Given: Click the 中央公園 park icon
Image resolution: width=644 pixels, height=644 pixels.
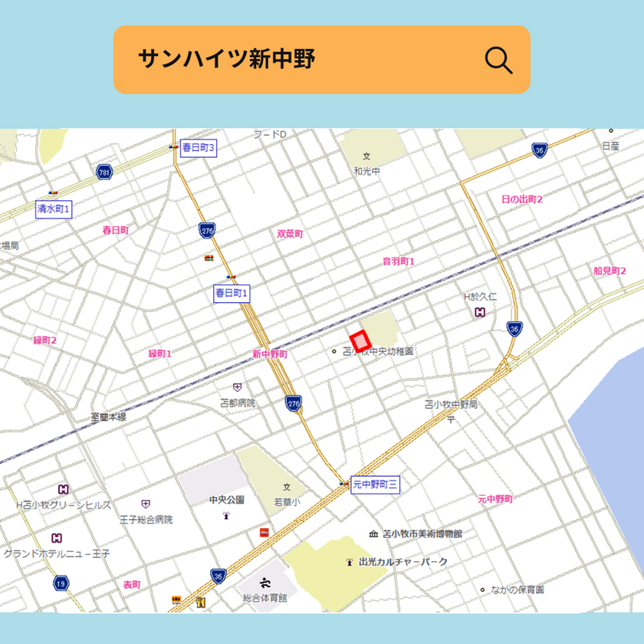Looking at the screenshot, I should (226, 516).
